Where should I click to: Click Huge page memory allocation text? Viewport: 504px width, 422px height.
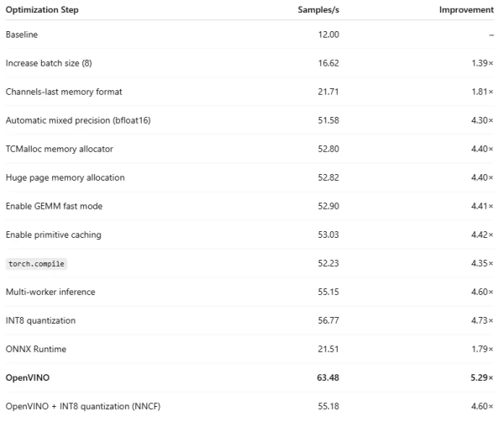pos(65,177)
